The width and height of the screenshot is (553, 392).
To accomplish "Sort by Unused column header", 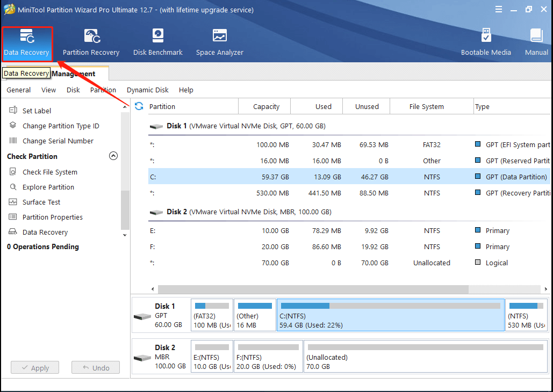I will (x=367, y=106).
